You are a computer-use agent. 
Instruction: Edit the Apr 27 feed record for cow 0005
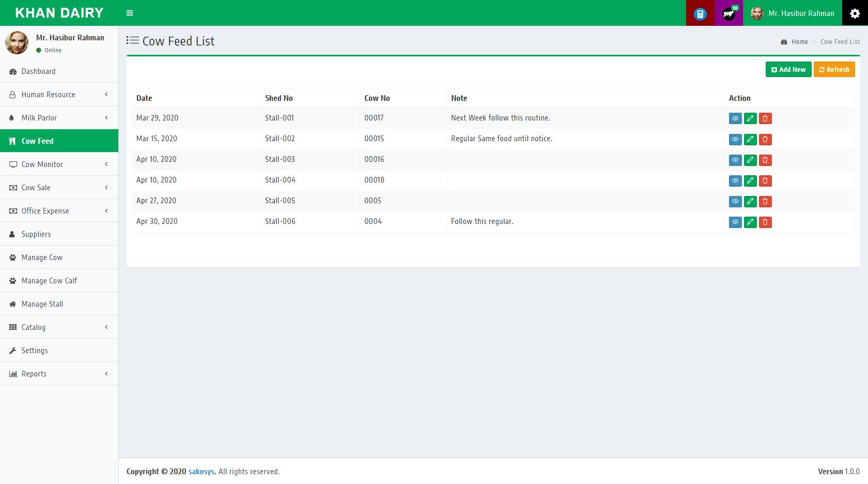pos(750,201)
